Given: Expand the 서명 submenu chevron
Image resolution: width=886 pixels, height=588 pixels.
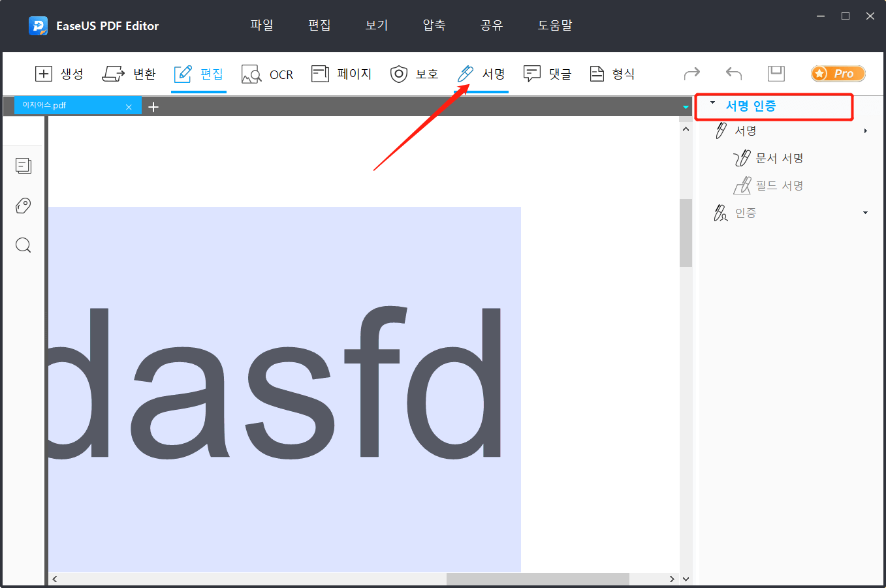Looking at the screenshot, I should click(866, 130).
